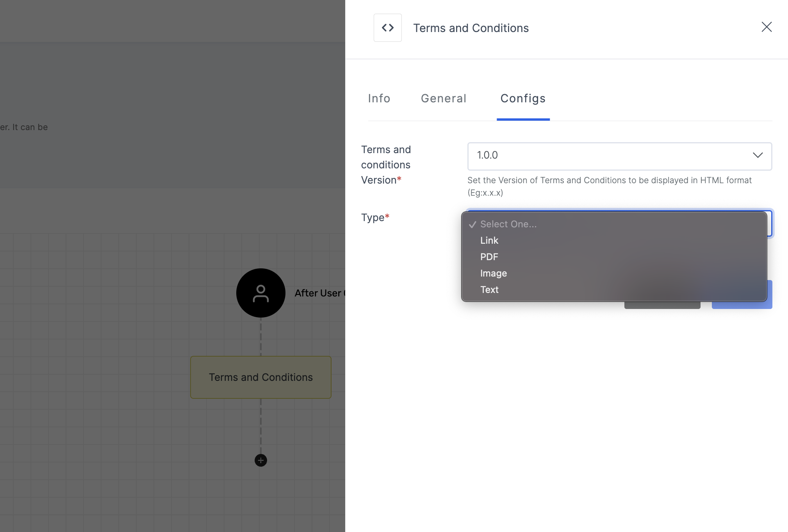Choose Image from Type options

coord(614,273)
